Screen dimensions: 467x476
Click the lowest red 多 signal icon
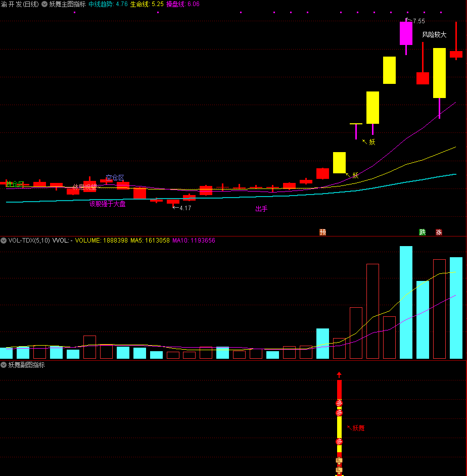click(339, 442)
